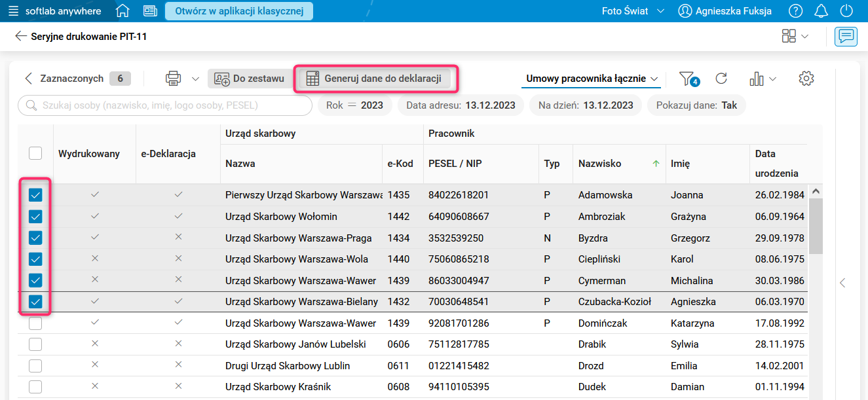Go to home icon in top bar
Image resolution: width=868 pixels, height=400 pixels.
pyautogui.click(x=123, y=11)
